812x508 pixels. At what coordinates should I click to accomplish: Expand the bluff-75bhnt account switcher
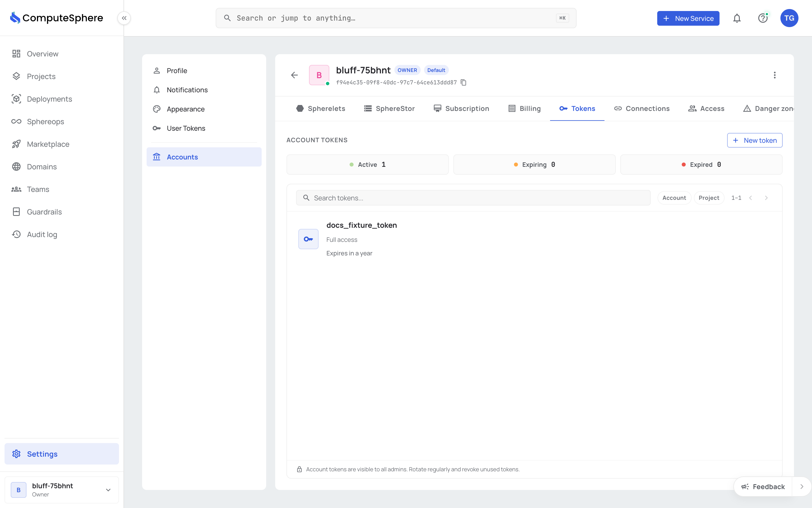point(62,490)
